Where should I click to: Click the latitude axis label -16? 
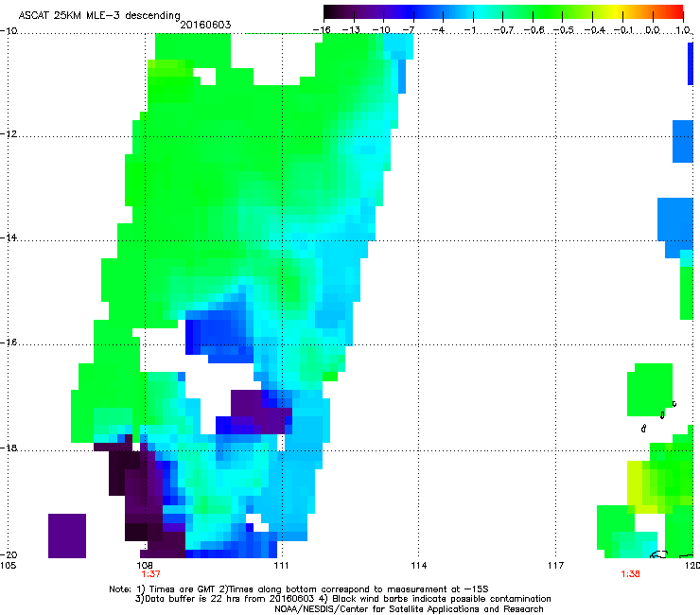[x=9, y=343]
